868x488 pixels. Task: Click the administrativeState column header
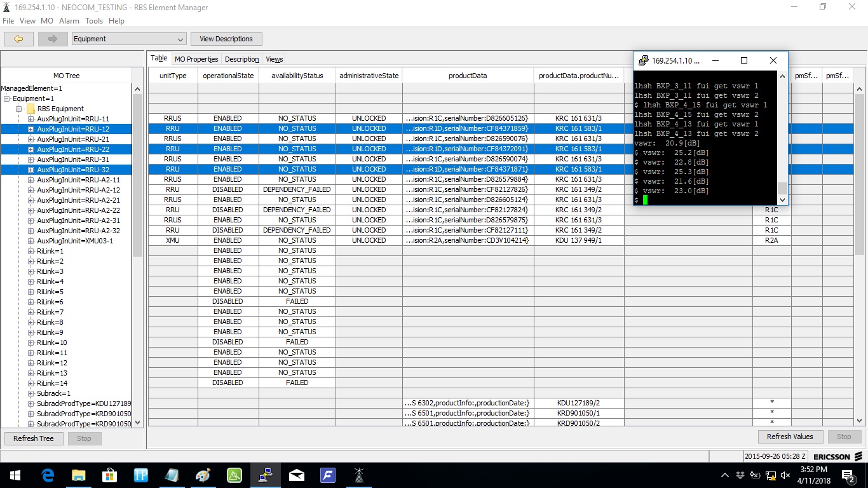tap(369, 76)
